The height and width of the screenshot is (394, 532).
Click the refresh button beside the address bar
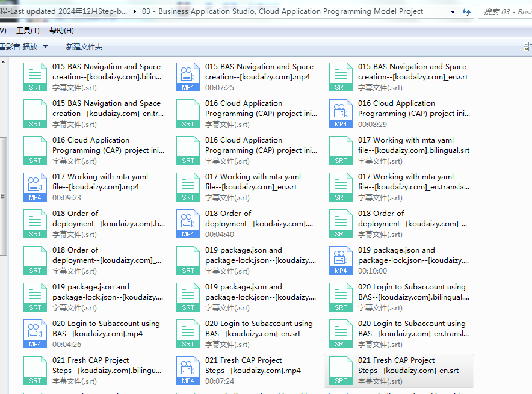point(466,11)
